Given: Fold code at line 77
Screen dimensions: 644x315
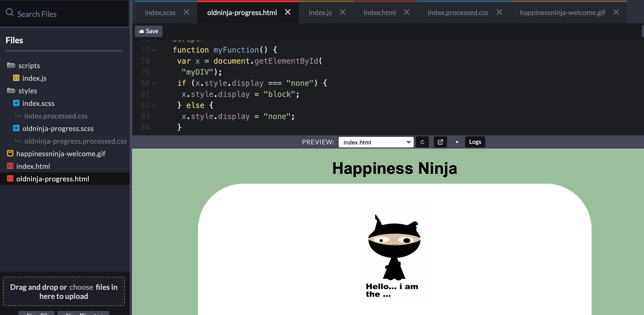Looking at the screenshot, I should pyautogui.click(x=154, y=50).
